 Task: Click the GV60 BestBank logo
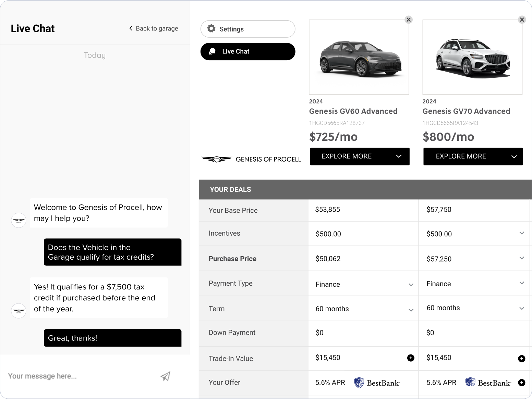(x=377, y=383)
